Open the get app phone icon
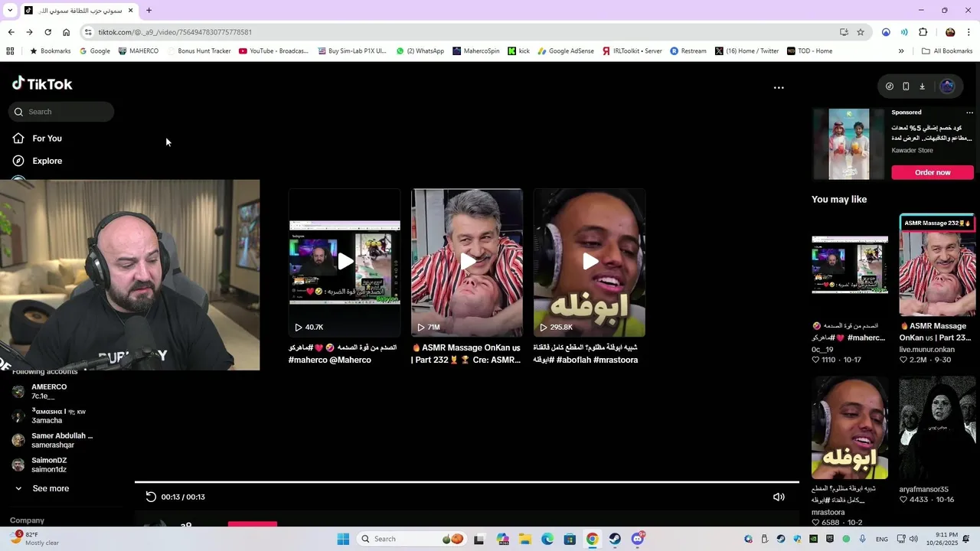This screenshot has height=551, width=980. click(x=906, y=86)
